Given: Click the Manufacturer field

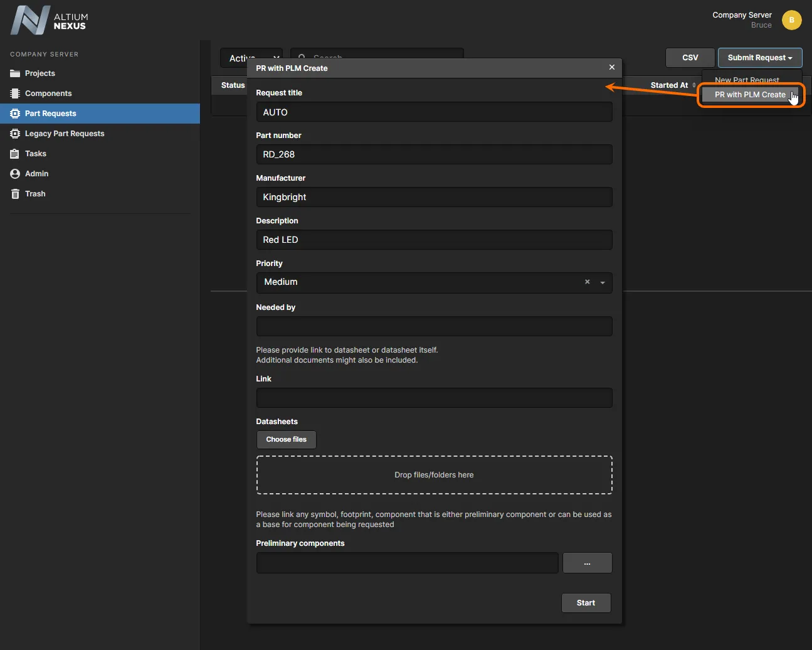Looking at the screenshot, I should pyautogui.click(x=435, y=197).
